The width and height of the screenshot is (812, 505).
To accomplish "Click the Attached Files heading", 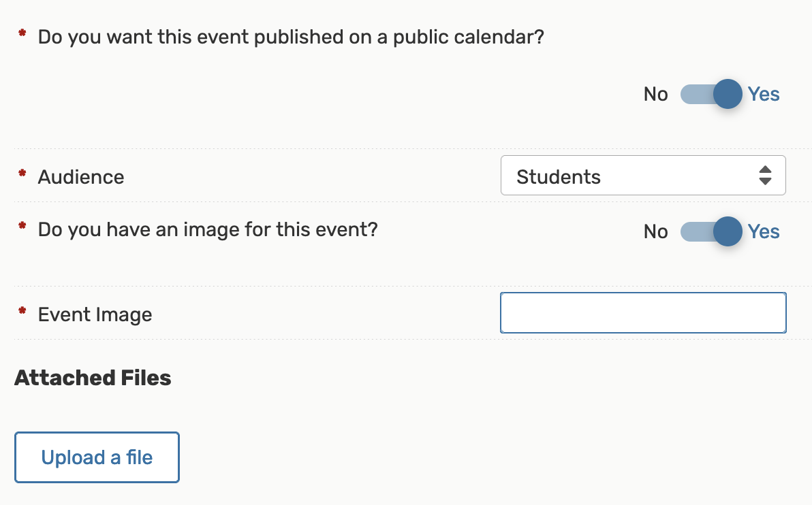I will tap(93, 378).
